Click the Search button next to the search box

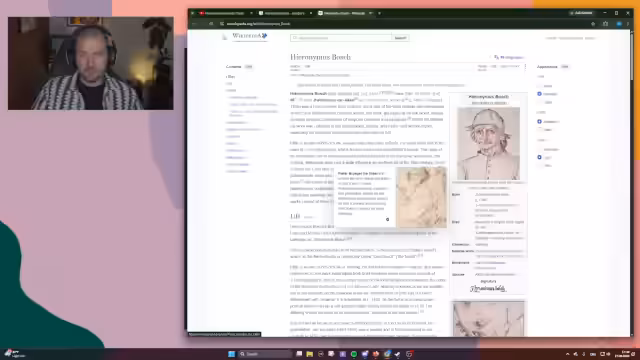(x=400, y=38)
